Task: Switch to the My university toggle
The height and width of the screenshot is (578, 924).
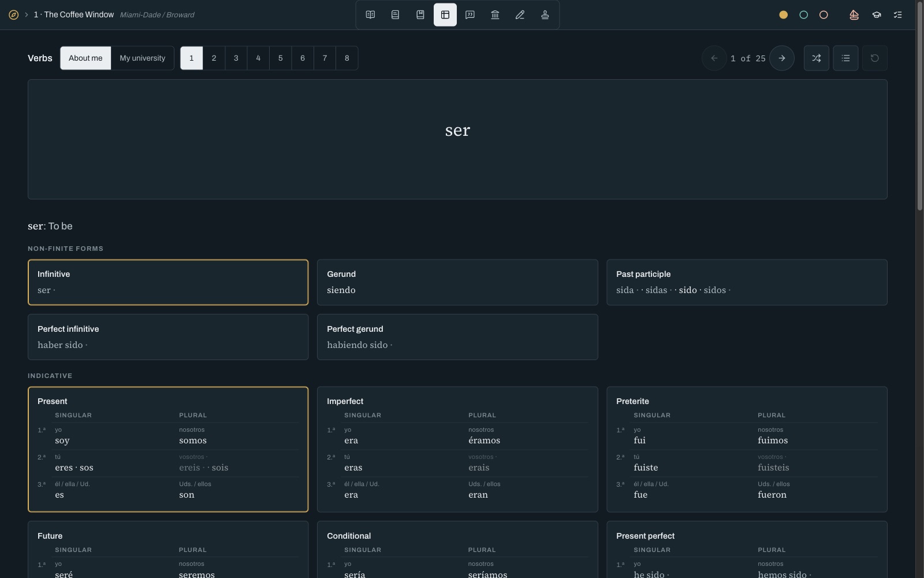Action: [143, 58]
